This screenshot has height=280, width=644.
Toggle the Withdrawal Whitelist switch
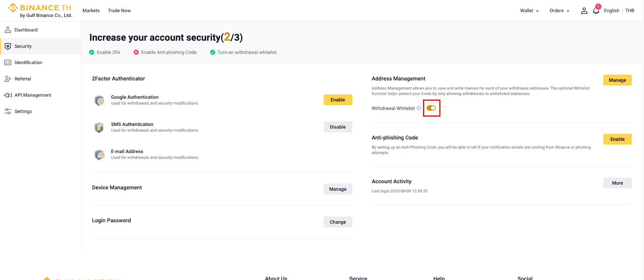tap(431, 108)
